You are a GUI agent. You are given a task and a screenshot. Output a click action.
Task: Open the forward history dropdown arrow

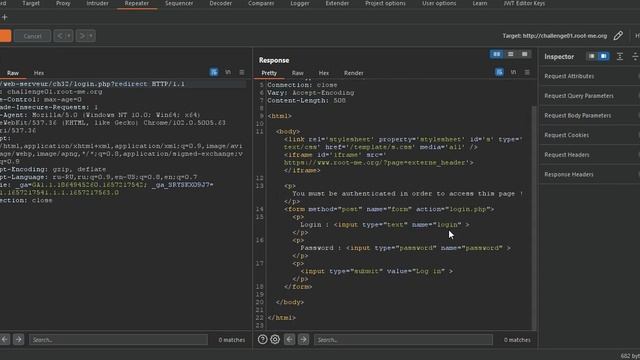coord(91,36)
